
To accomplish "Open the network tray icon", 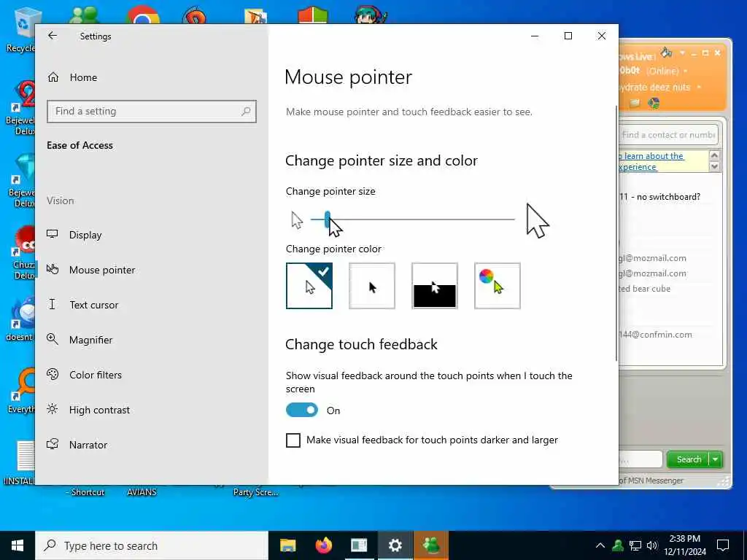I will point(635,545).
